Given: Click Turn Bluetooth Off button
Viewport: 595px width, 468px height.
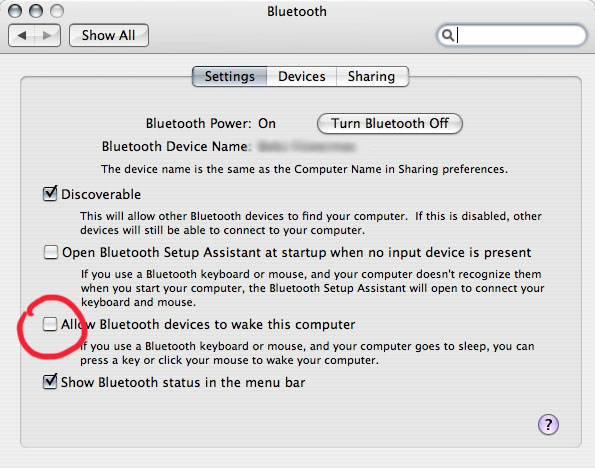Looking at the screenshot, I should [390, 123].
